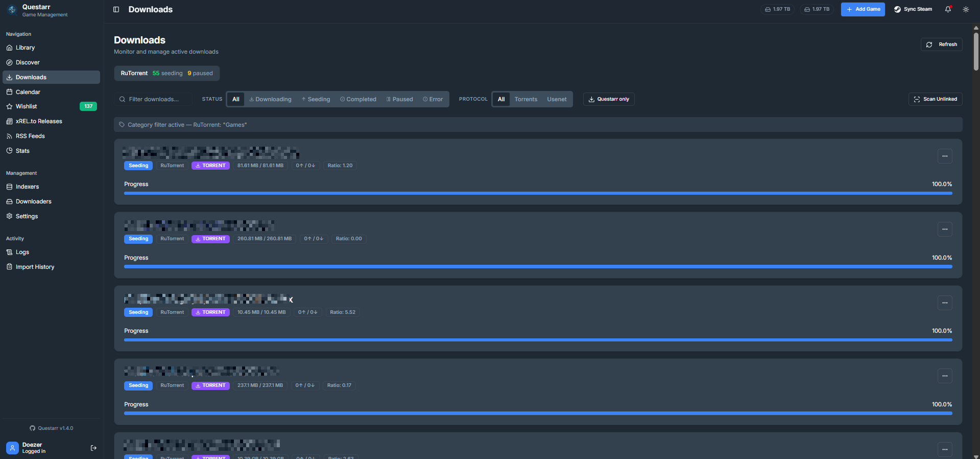Select the All status filter

click(x=236, y=99)
